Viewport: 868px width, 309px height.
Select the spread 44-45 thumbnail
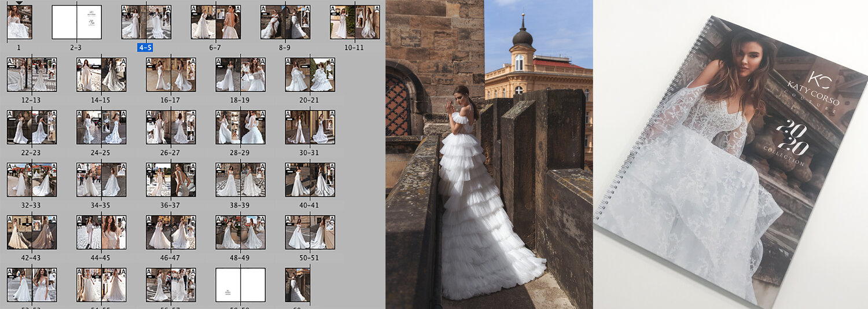101,232
